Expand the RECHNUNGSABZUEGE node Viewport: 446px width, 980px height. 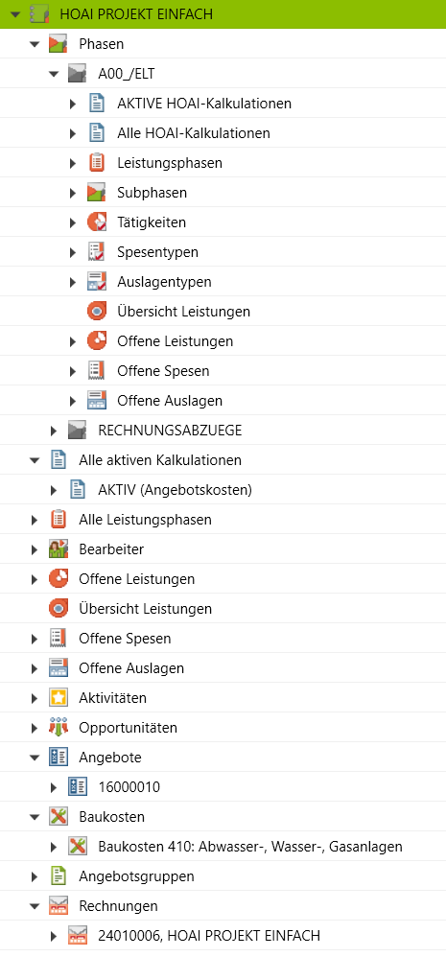click(x=54, y=431)
